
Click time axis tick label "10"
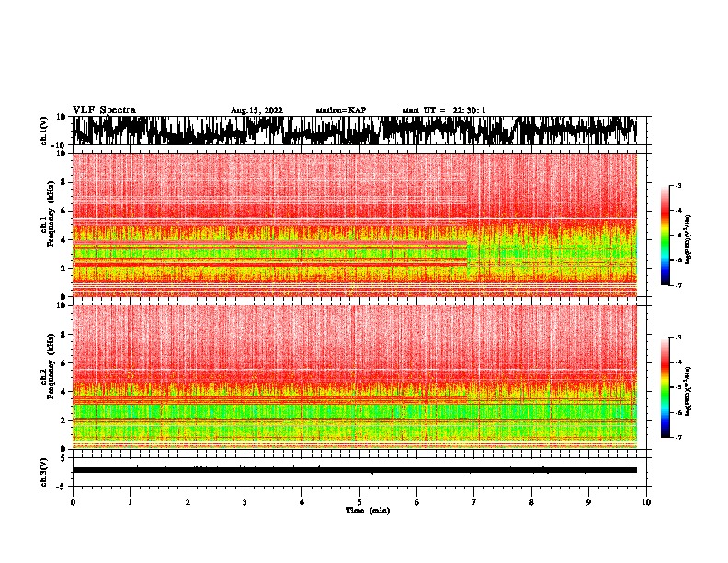[x=646, y=502]
